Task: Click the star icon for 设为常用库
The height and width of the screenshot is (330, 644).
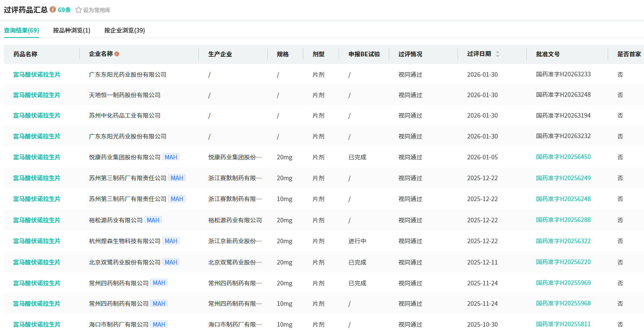Action: pos(78,10)
